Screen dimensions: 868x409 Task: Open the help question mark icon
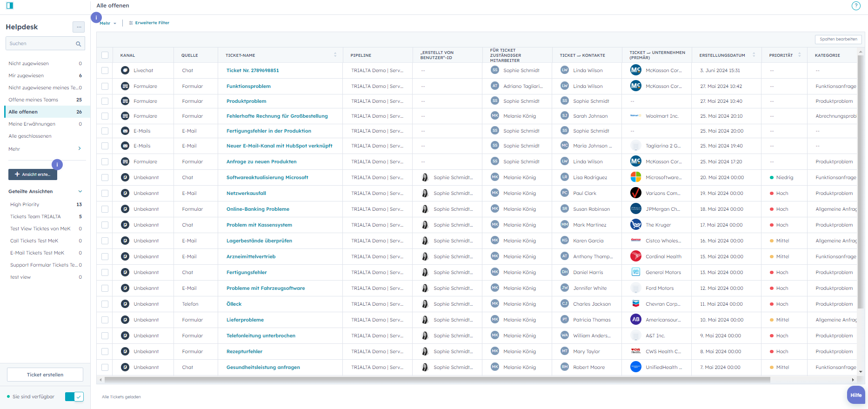856,6
